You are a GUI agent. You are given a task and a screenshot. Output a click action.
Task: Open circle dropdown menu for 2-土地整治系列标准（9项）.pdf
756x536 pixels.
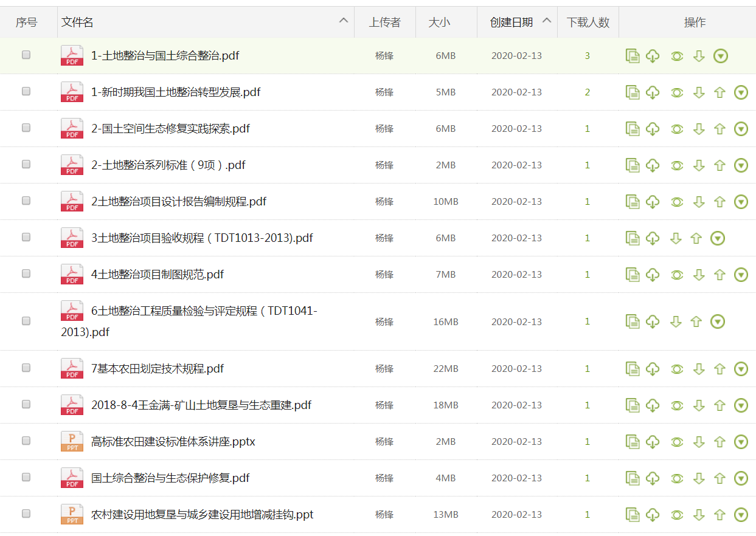[741, 165]
